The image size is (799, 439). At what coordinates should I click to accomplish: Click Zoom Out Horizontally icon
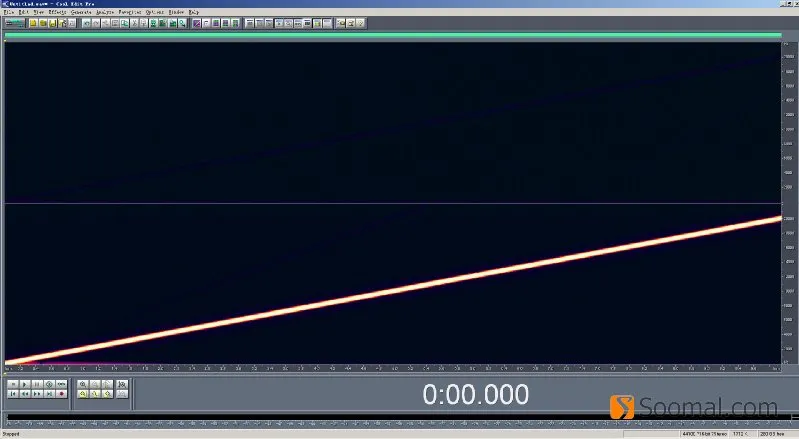(x=95, y=385)
